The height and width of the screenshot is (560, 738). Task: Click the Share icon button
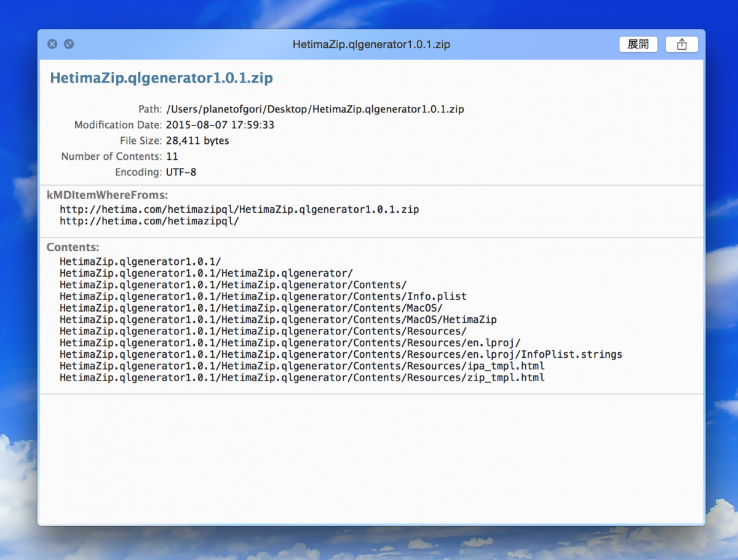click(x=681, y=44)
